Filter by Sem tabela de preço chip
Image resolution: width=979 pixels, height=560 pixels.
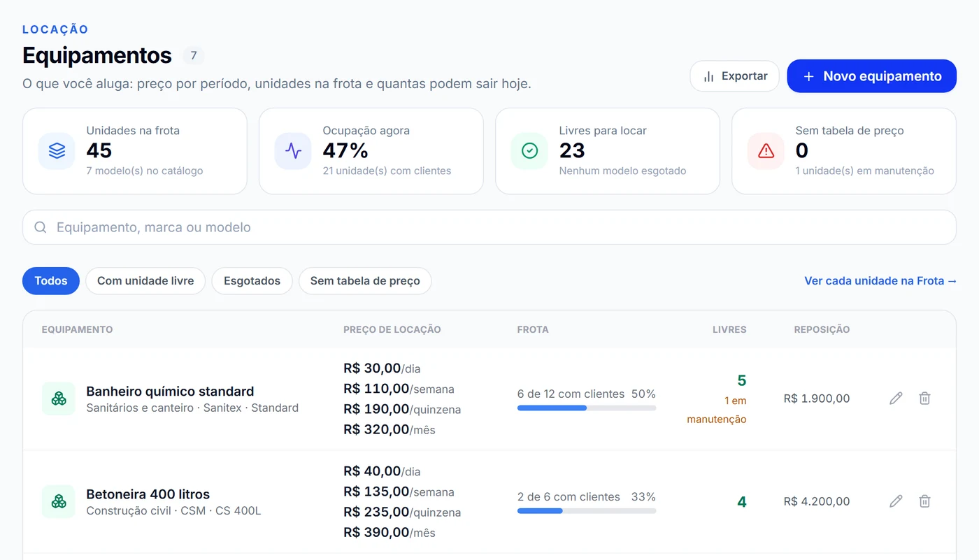(x=365, y=281)
